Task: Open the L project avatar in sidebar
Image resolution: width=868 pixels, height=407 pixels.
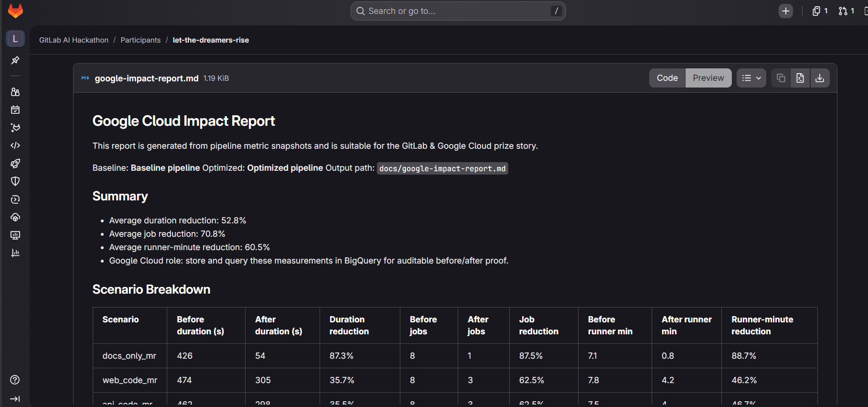Action: [x=15, y=39]
